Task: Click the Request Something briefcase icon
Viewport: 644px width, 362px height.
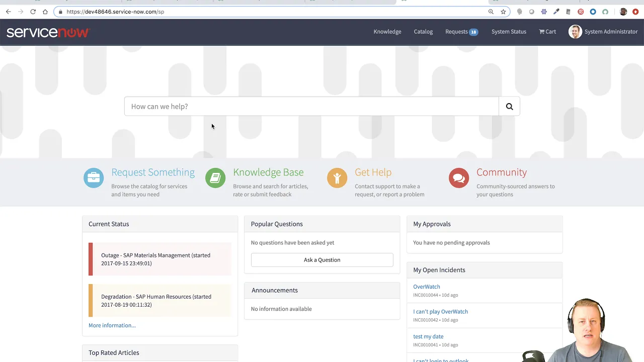Action: coord(94,177)
